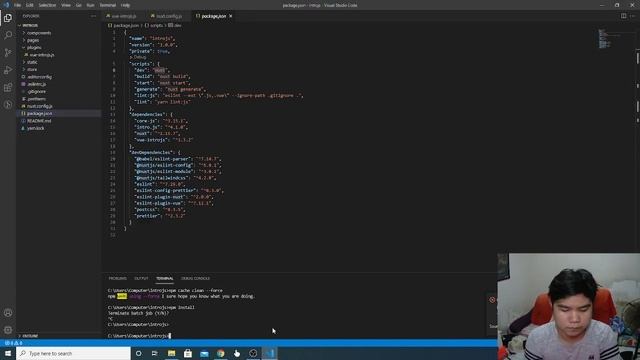Open .gitignore in the file tree
This screenshot has width=640, height=360.
tap(58, 91)
